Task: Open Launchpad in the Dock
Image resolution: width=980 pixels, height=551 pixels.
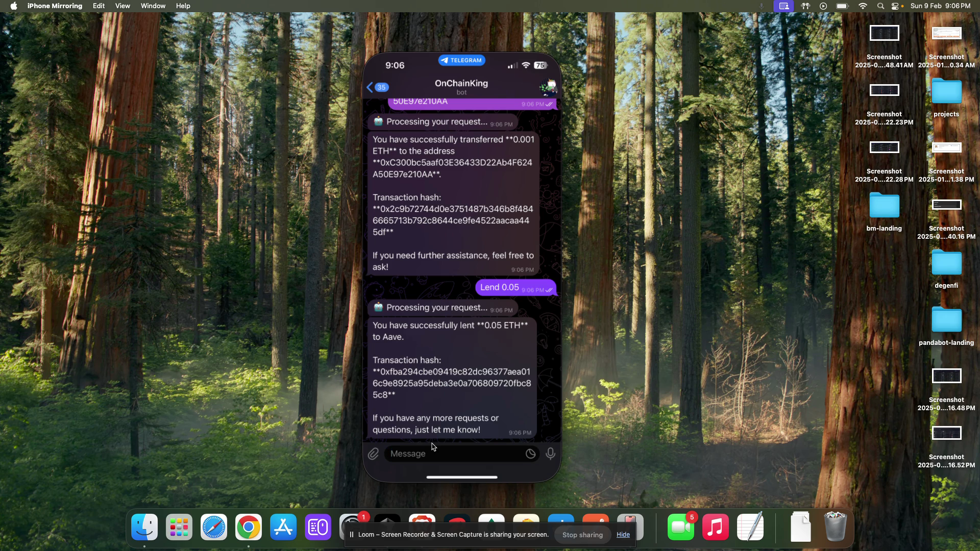Action: tap(179, 527)
